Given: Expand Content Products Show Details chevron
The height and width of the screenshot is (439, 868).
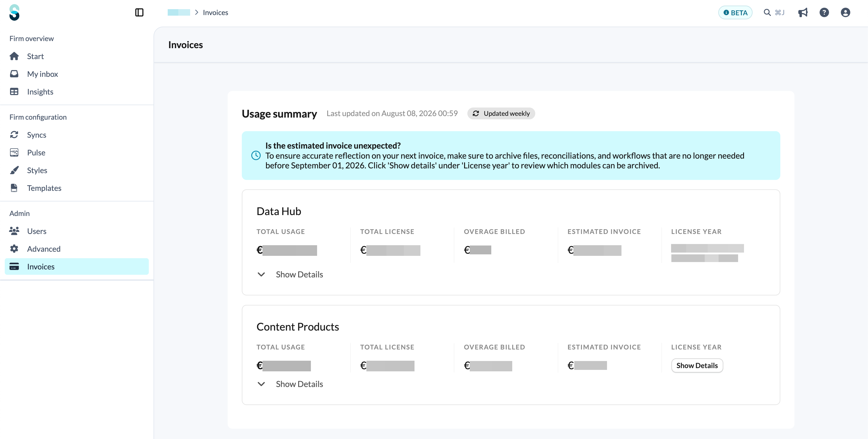Looking at the screenshot, I should pos(261,384).
